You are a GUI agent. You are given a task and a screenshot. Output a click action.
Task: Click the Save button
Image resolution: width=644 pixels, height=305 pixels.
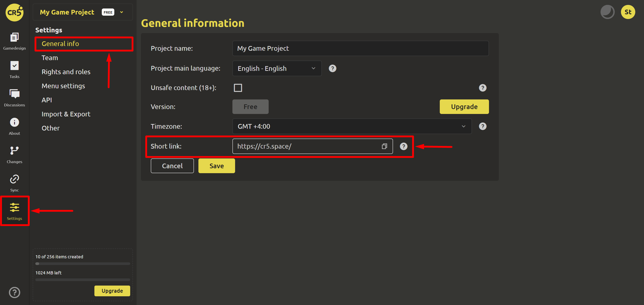point(217,166)
